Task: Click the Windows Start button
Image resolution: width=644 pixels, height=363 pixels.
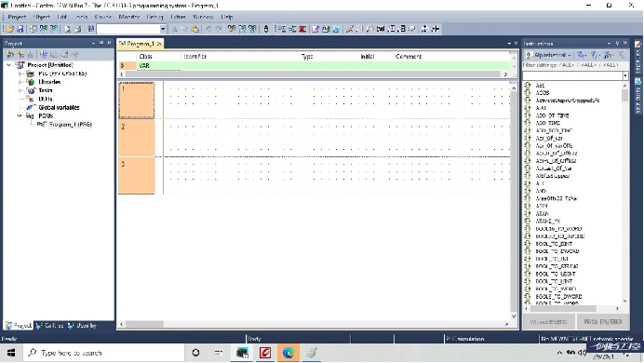Action: [11, 353]
